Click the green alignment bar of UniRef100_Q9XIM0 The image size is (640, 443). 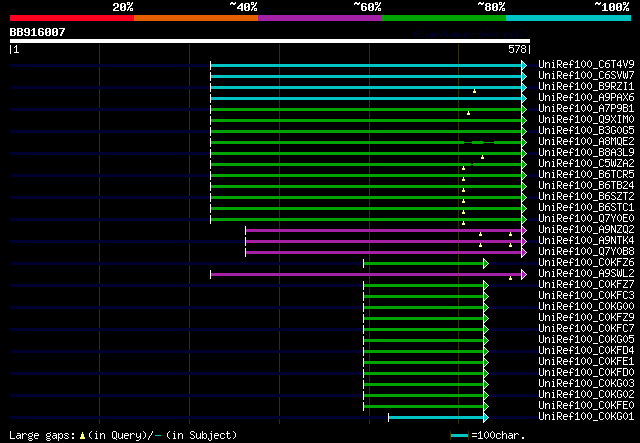tap(366, 120)
